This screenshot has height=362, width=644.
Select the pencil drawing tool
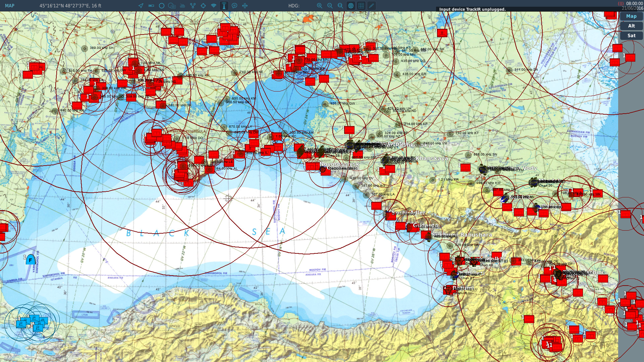[x=372, y=6]
